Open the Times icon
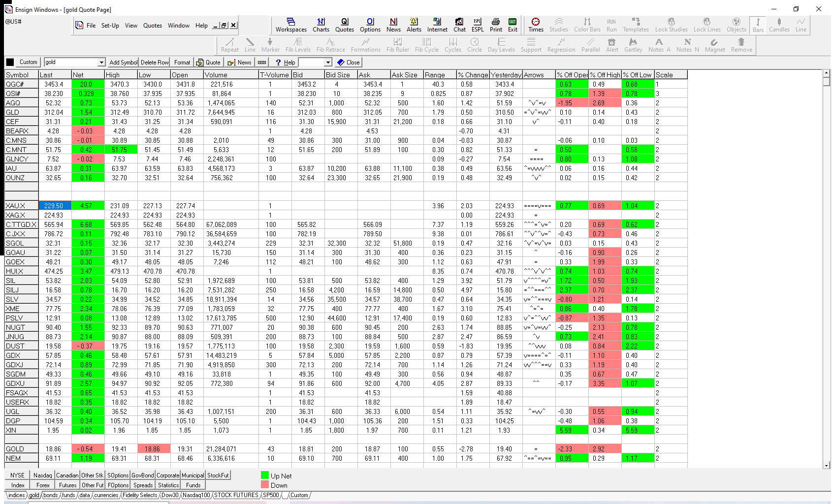Viewport: 835px width, 504px height. point(536,25)
